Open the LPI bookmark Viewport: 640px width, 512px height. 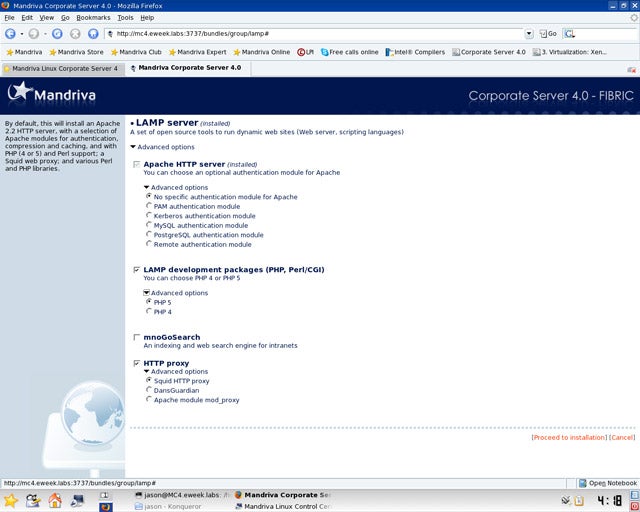[x=305, y=52]
